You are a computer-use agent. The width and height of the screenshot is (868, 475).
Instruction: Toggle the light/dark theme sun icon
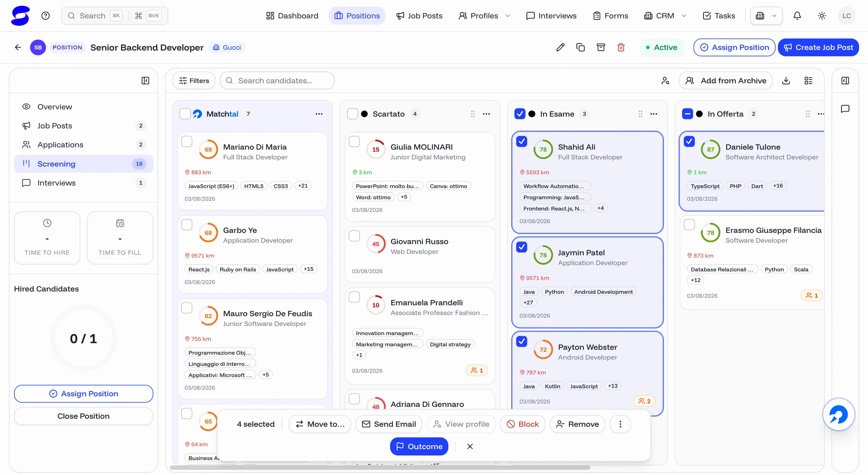tap(822, 16)
